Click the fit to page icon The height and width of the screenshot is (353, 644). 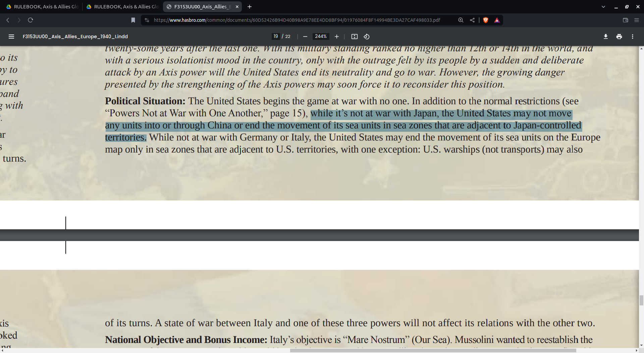point(355,37)
